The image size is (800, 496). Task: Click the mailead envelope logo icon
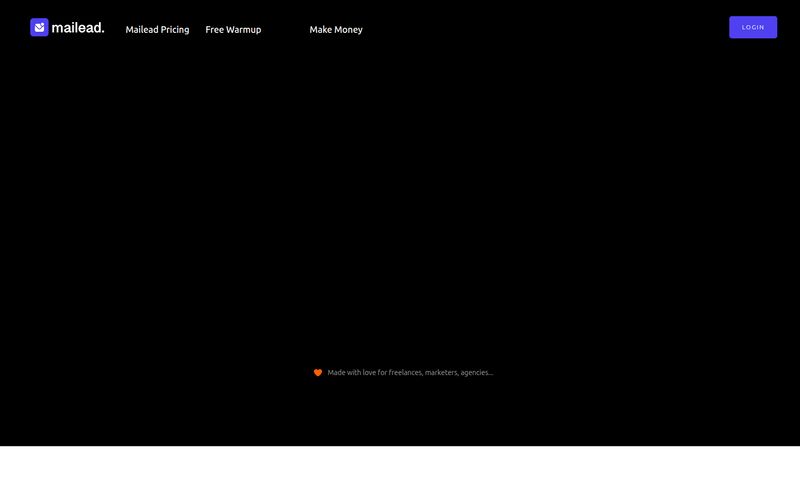39,28
